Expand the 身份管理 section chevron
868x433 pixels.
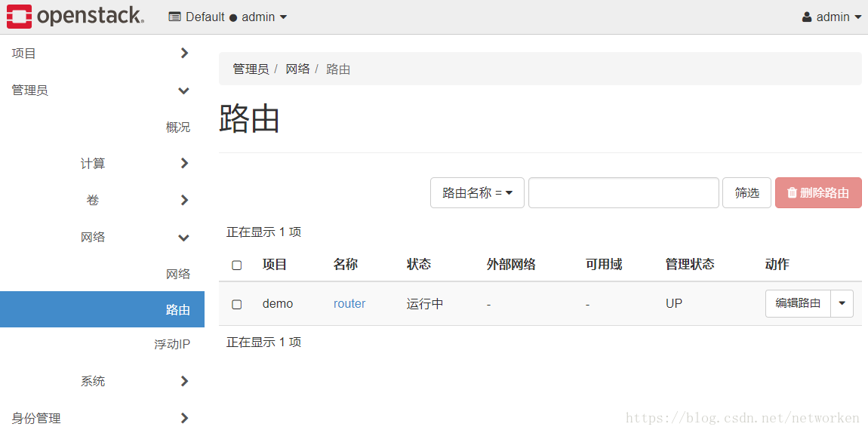tap(184, 418)
